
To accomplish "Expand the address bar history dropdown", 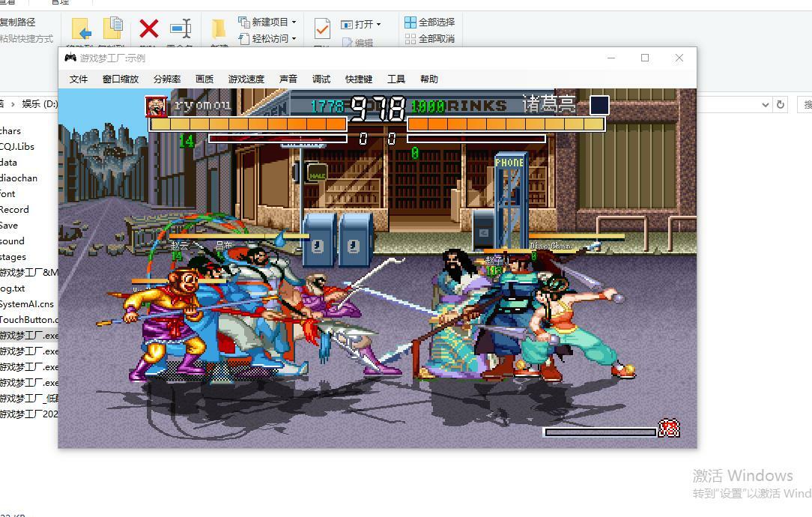I will point(766,105).
